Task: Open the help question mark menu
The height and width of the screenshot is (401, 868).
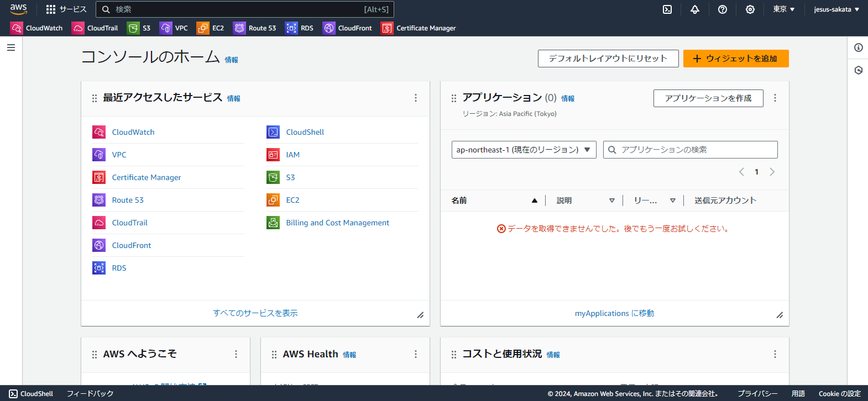Action: tap(723, 9)
